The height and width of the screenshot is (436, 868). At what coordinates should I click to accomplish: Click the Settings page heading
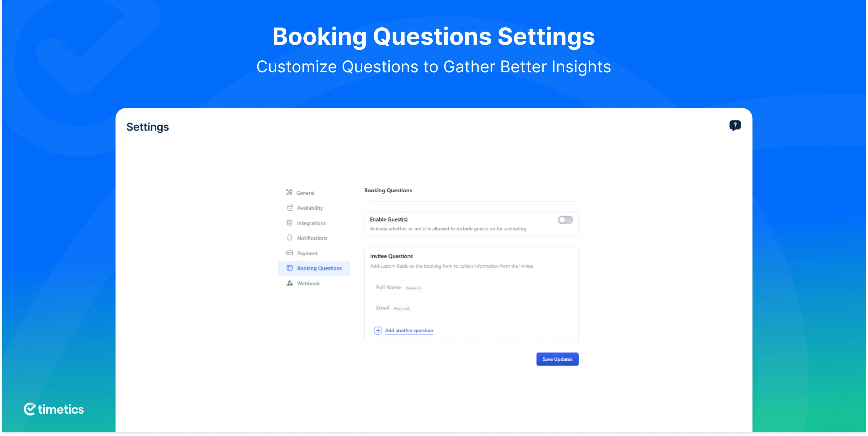pos(148,127)
